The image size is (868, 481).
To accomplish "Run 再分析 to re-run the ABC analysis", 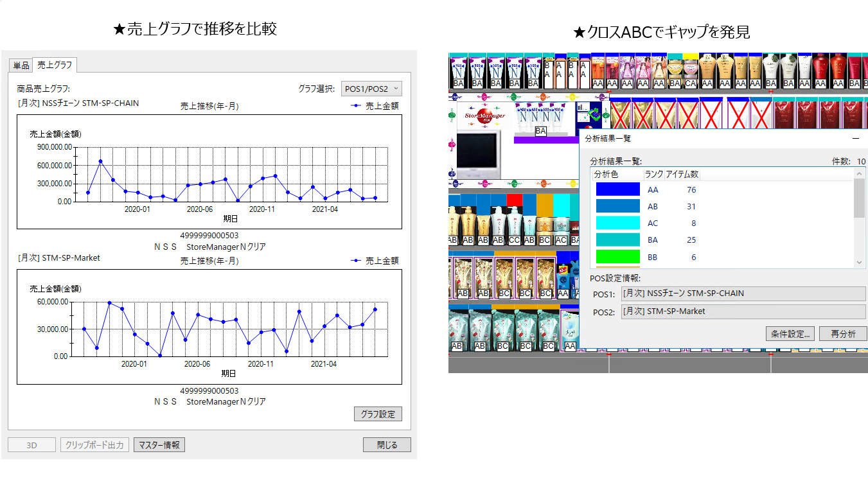I will [844, 333].
